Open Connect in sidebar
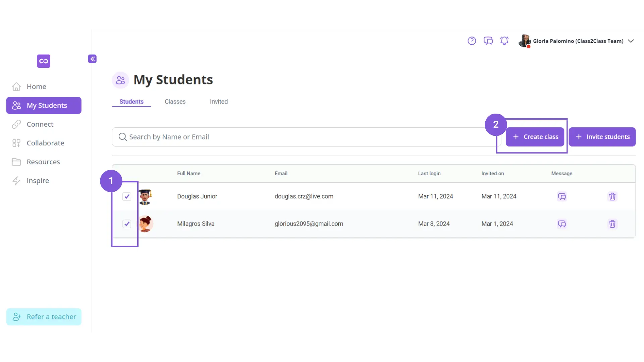The width and height of the screenshot is (644, 362). pos(44,124)
